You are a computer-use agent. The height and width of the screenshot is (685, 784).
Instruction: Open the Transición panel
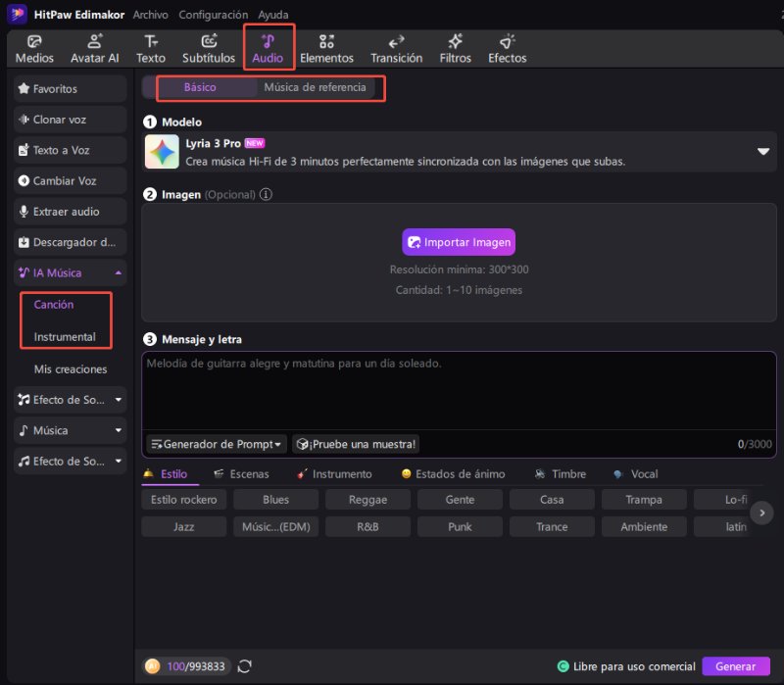(397, 49)
